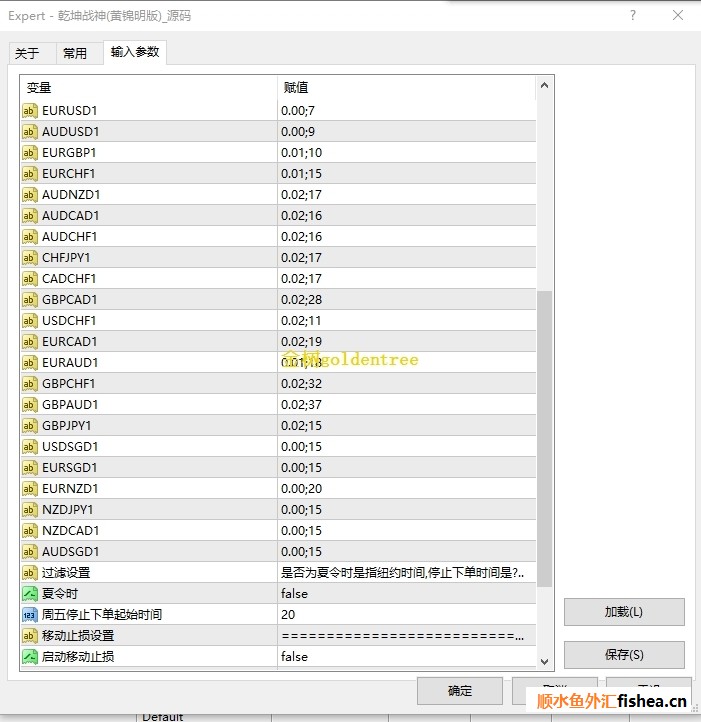Click the integer icon beside 周五停止下单起始时间

pos(30,615)
